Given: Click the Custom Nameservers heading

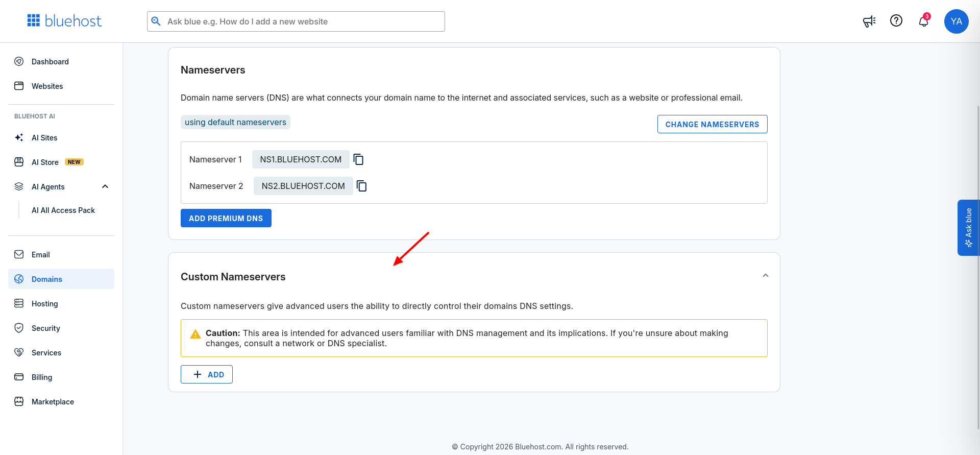Looking at the screenshot, I should 233,277.
